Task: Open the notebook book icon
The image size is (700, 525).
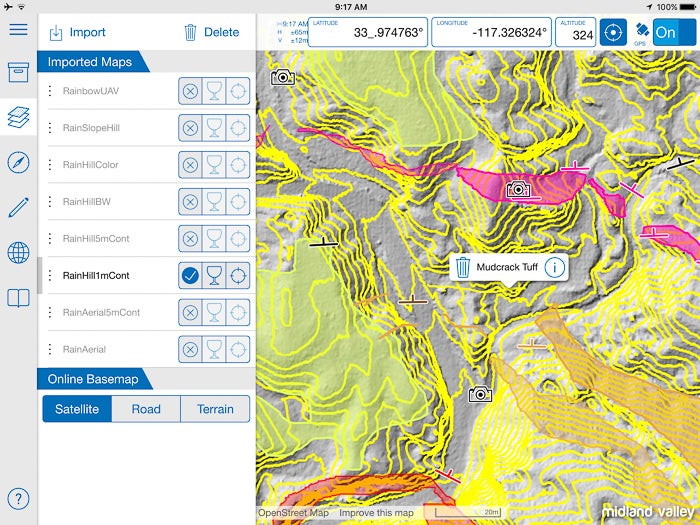Action: point(18,298)
